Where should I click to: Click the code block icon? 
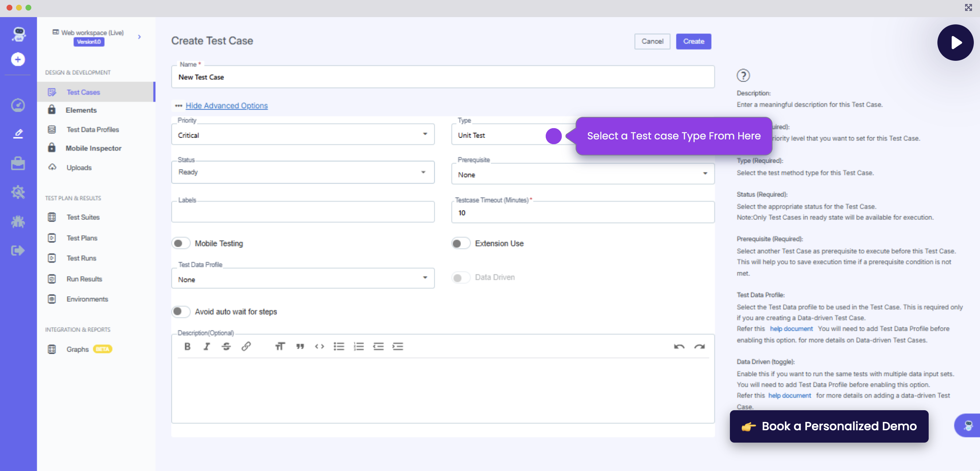coord(319,346)
